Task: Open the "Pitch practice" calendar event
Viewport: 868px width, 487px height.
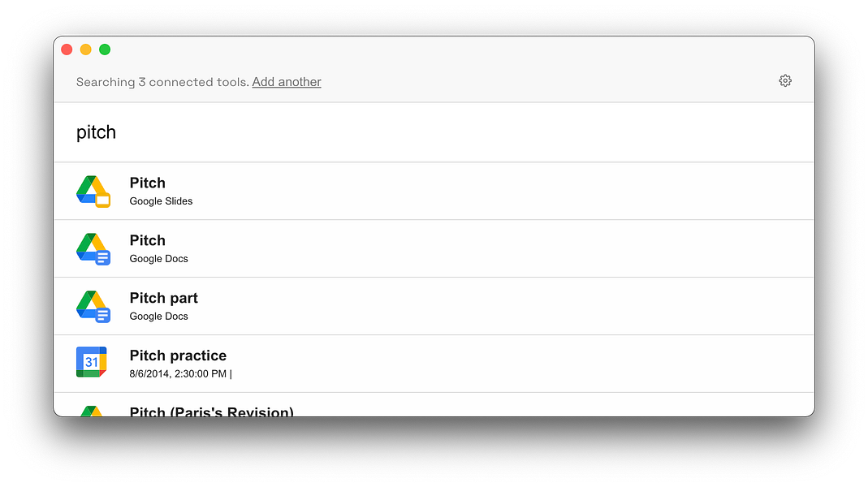Action: click(x=178, y=356)
